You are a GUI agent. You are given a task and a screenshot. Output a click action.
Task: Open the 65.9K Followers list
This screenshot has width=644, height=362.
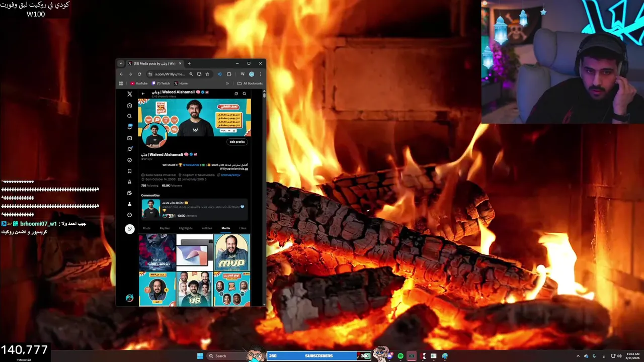[172, 186]
